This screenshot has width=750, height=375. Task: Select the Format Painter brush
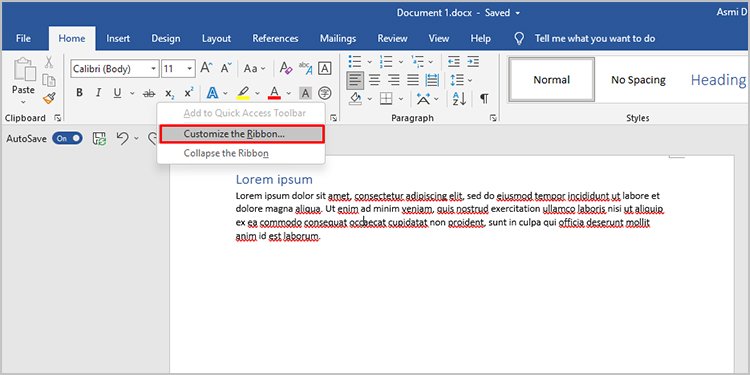click(x=49, y=98)
